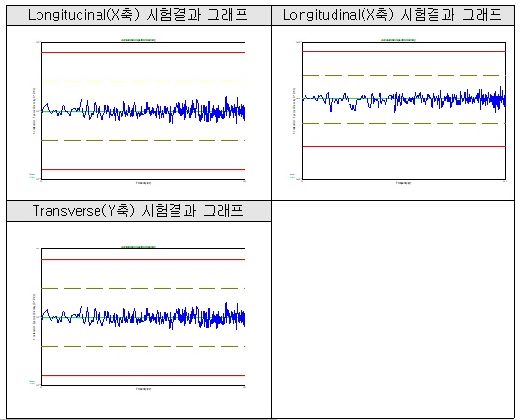Click upper red limit line in Transverse graph
520x420 pixels.
pyautogui.click(x=143, y=259)
